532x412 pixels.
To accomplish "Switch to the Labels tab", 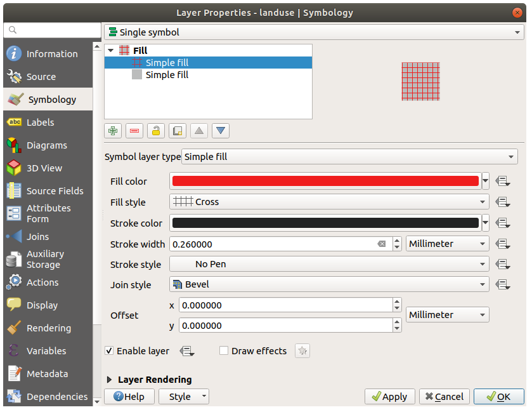I will [40, 123].
